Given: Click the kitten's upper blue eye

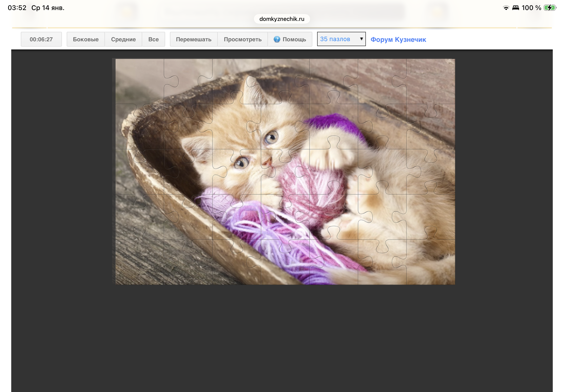Looking at the screenshot, I should [x=271, y=137].
